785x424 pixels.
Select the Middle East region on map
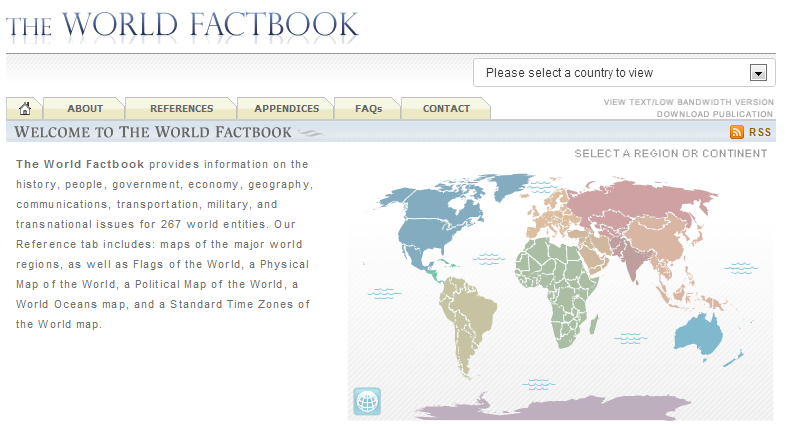592,248
